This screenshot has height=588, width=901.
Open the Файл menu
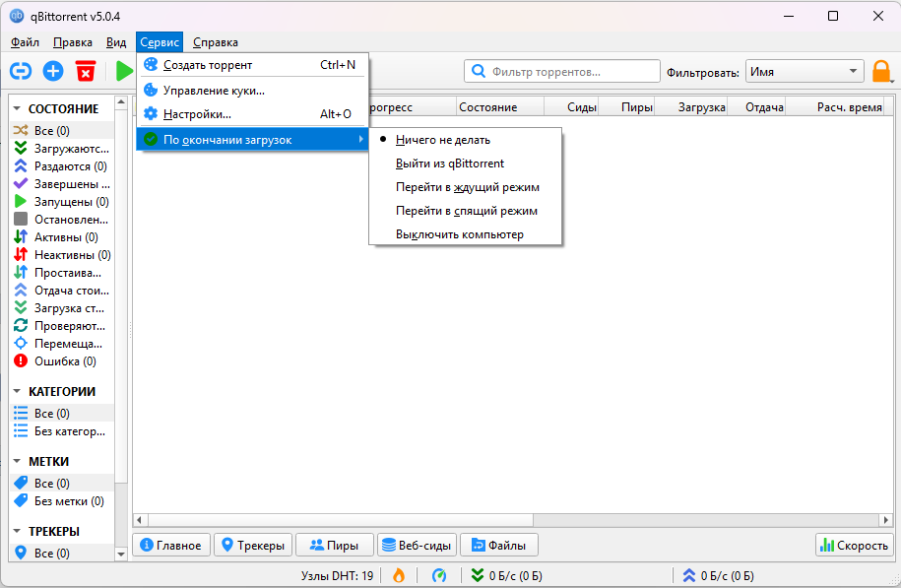(x=25, y=42)
